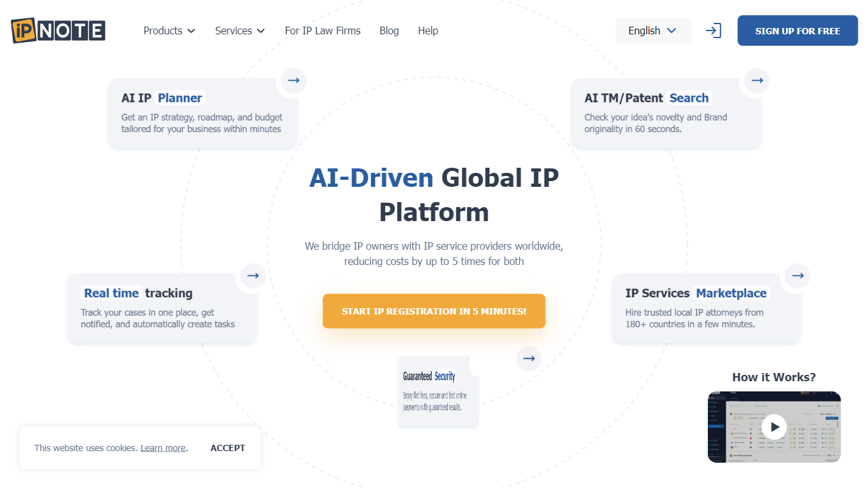Click Start IP Registration in 5 Minutes
Viewport: 868px width, 488px height.
pyautogui.click(x=434, y=311)
